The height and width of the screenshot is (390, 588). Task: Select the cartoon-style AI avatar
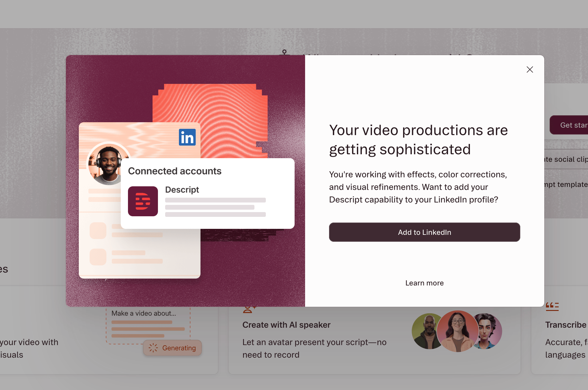tap(489, 331)
